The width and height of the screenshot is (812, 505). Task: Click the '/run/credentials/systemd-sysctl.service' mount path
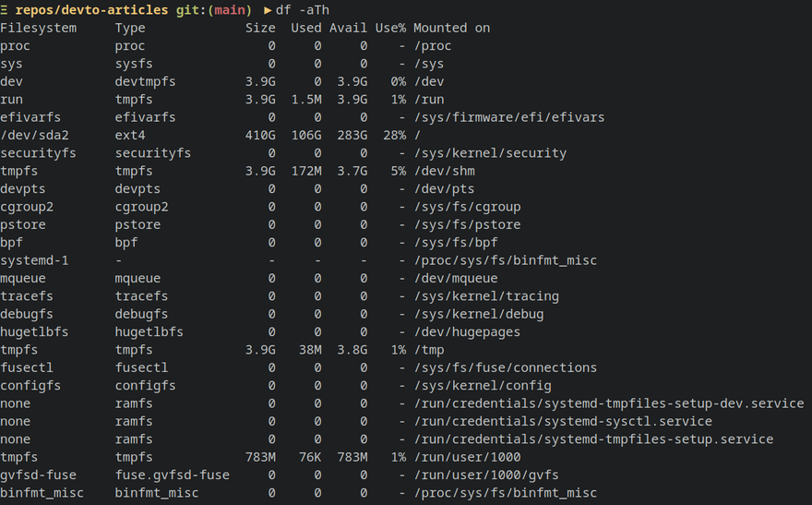tap(562, 421)
